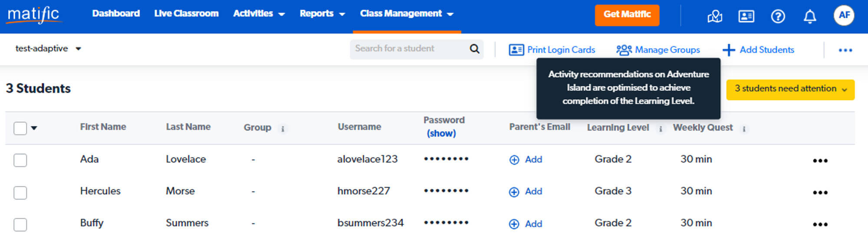
Task: Open Live Classroom in the navigation
Action: click(x=186, y=14)
